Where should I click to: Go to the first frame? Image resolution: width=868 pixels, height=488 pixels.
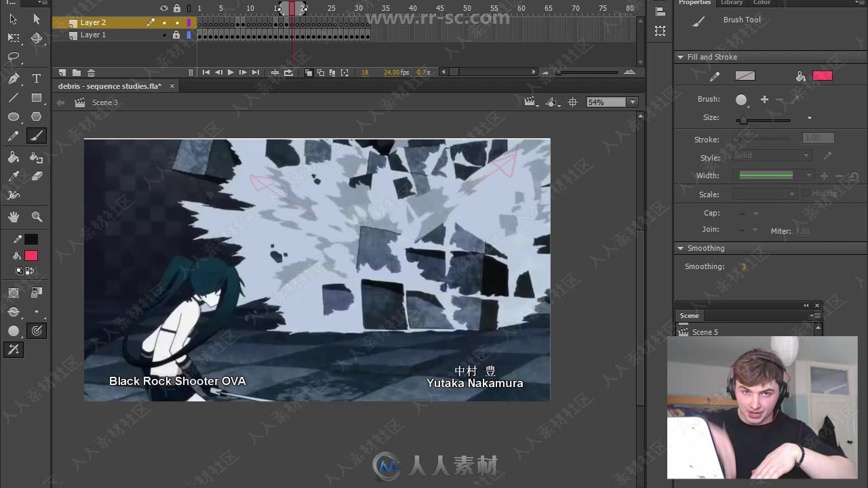(x=205, y=73)
